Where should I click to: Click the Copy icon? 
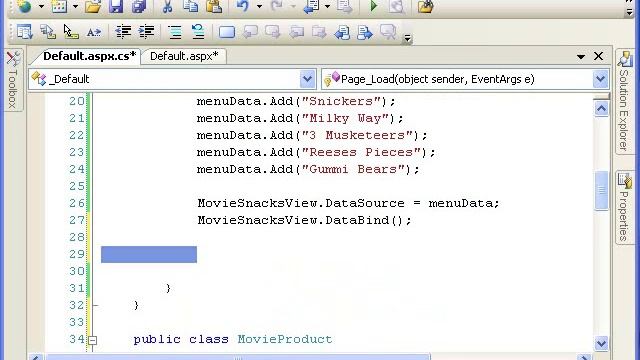pos(190,7)
